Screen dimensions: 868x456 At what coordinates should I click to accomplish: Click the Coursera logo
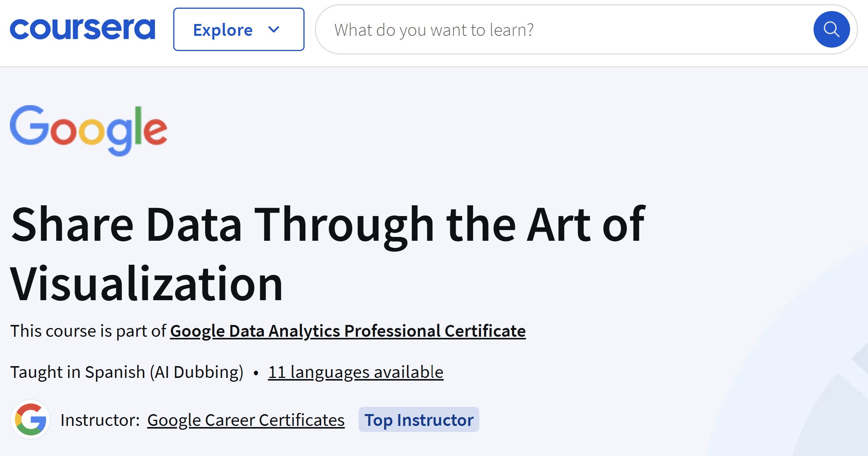82,29
